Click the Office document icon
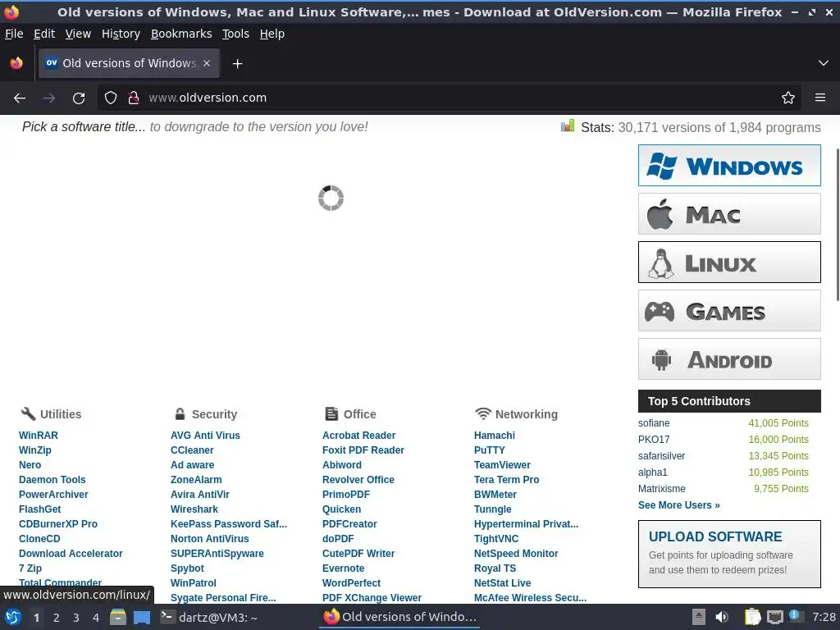 point(331,413)
